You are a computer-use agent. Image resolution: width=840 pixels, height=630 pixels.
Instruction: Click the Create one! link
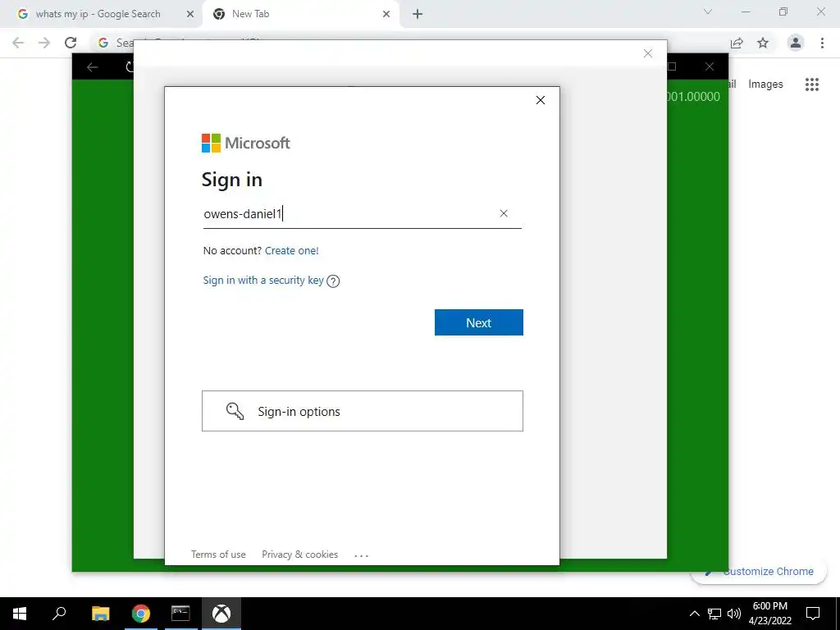click(291, 250)
